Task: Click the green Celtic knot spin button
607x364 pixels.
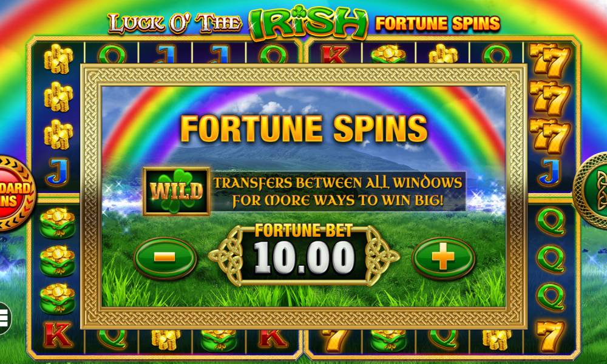Action: pyautogui.click(x=592, y=189)
